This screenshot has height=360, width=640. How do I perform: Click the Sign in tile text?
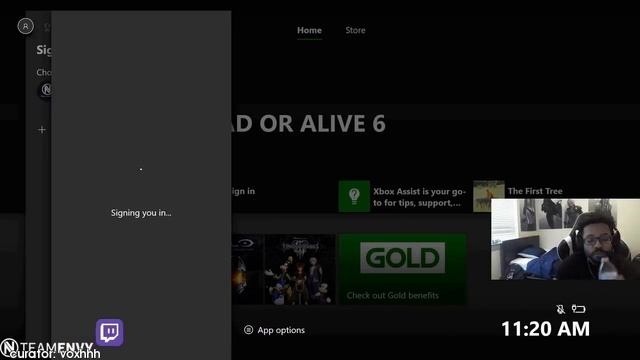coord(243,191)
